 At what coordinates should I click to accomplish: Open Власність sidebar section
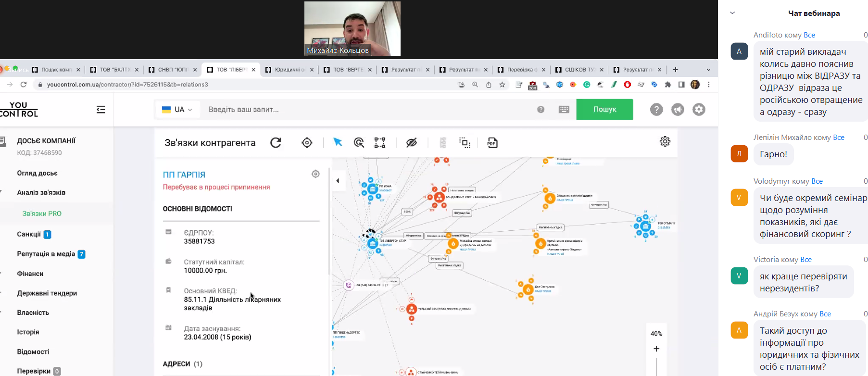33,313
